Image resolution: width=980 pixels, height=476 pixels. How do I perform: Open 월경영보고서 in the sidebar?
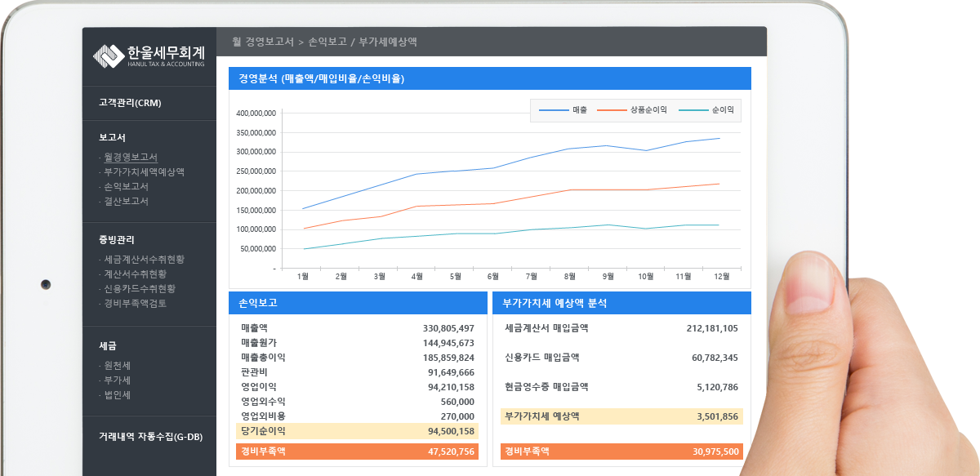point(131,157)
